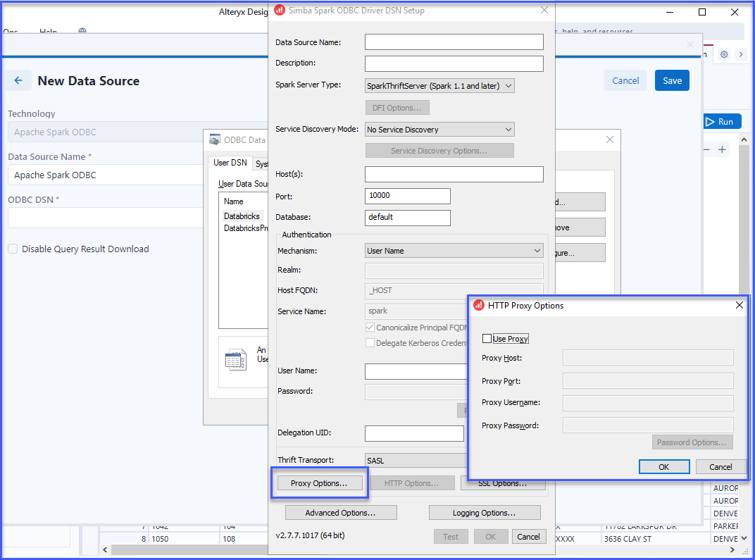Click the data source table icon in ODBC window
This screenshot has height=560, width=755.
pos(235,359)
